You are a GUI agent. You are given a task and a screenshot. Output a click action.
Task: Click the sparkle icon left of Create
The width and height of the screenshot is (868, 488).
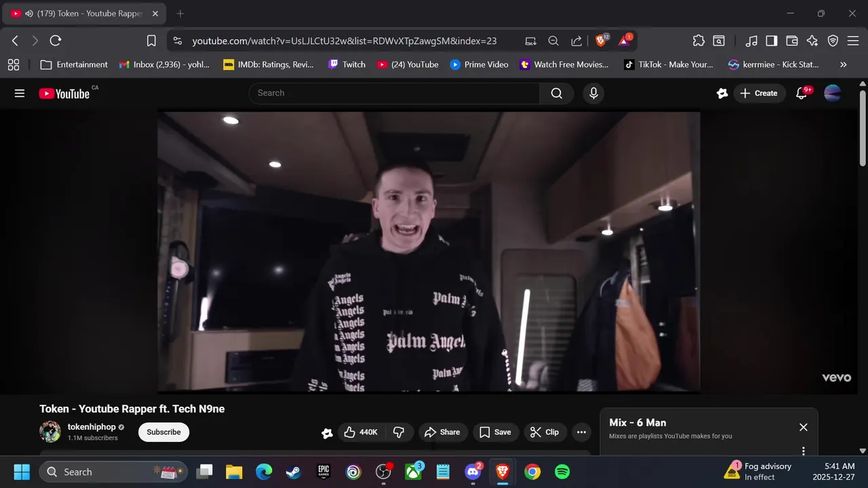pos(722,94)
